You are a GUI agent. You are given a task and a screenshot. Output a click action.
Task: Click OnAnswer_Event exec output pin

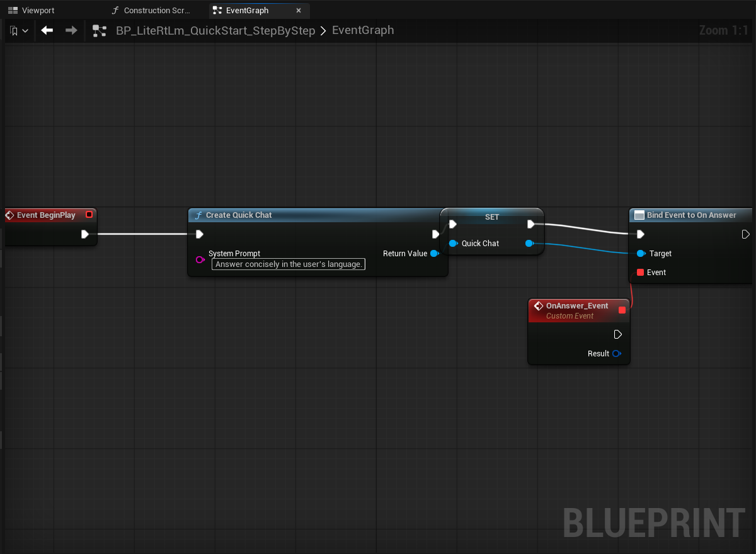tap(618, 334)
